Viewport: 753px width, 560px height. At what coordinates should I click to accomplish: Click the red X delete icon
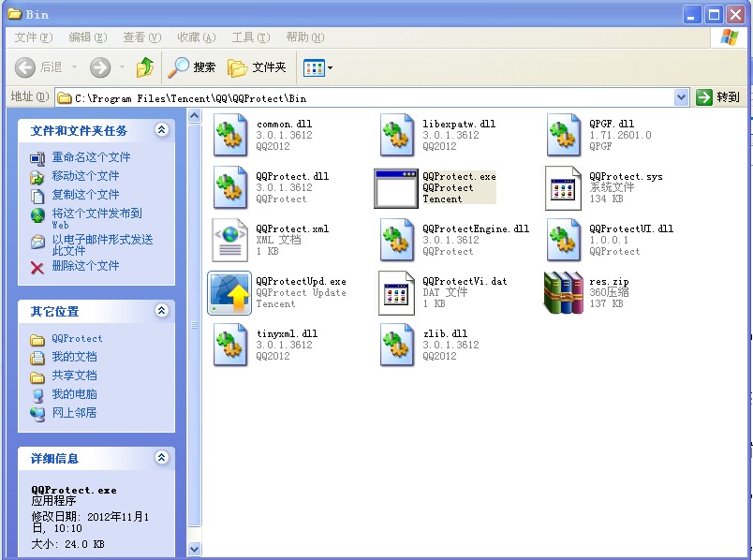(x=37, y=268)
